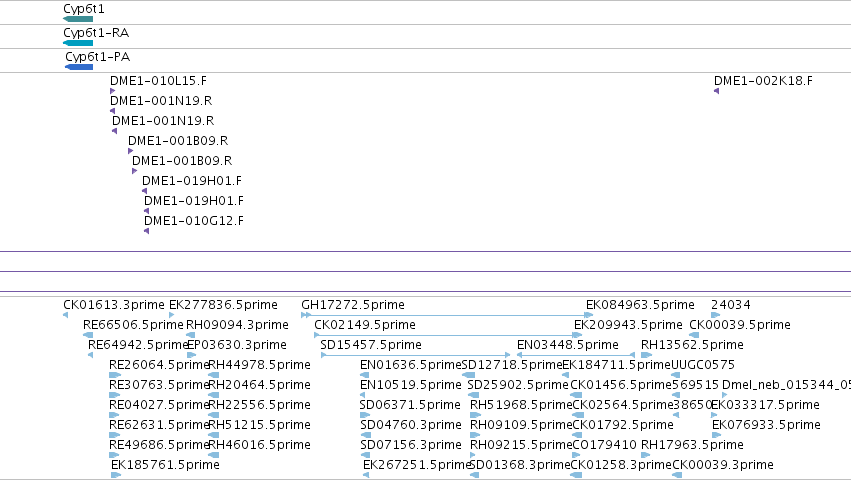Select the DME1-002K18.F marker triangle
Screen dimensions: 851x480
tap(716, 91)
